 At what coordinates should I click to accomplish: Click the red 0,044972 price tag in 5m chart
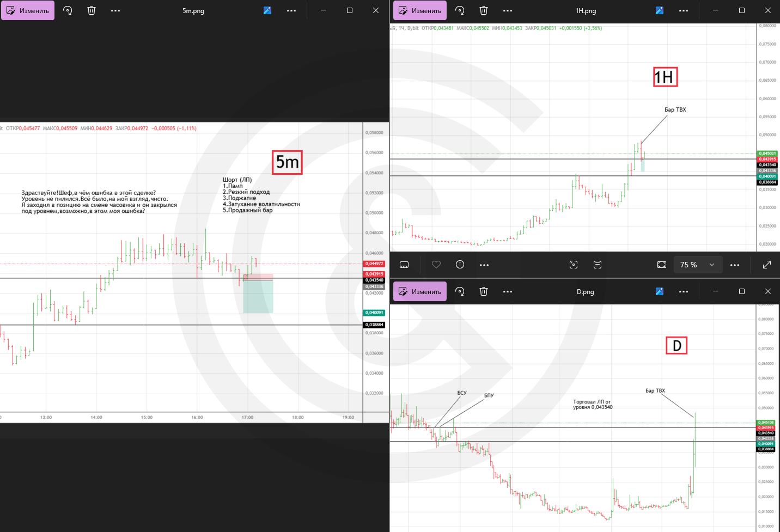pos(374,264)
